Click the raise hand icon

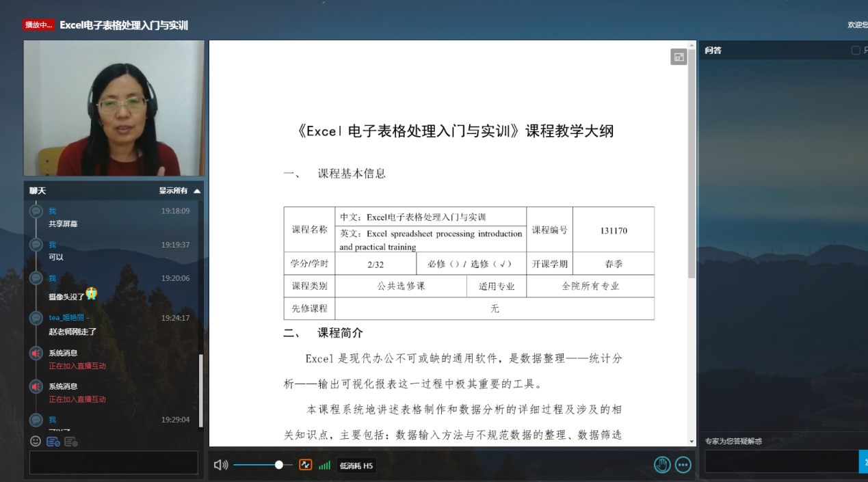click(x=661, y=465)
